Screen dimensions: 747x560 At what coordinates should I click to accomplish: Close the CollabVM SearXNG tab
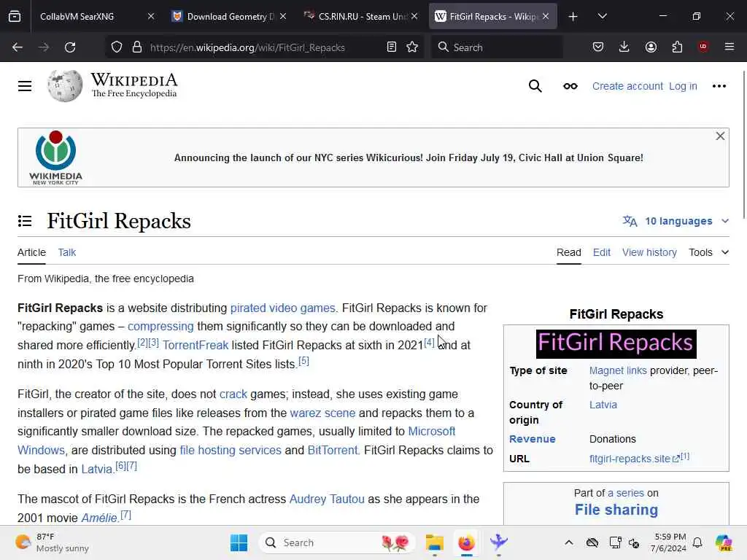point(151,17)
